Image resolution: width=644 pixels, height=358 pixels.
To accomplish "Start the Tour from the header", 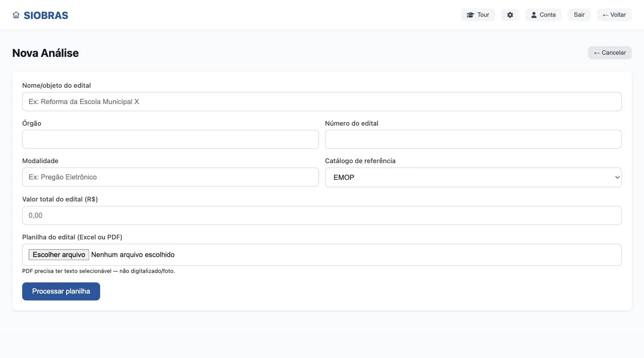I will [478, 15].
